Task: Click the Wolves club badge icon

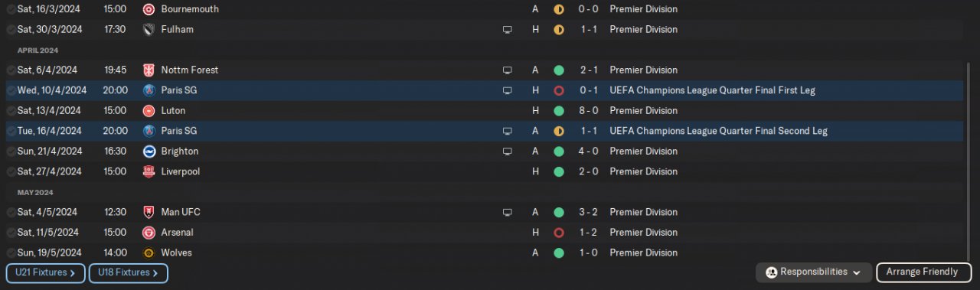Action: point(149,253)
